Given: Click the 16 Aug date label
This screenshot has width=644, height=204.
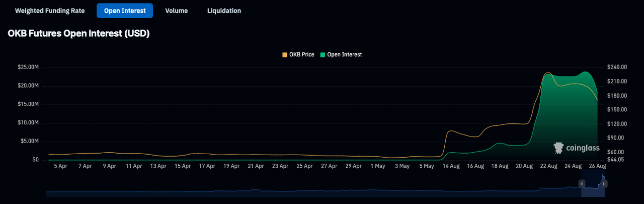Looking at the screenshot, I should [475, 166].
